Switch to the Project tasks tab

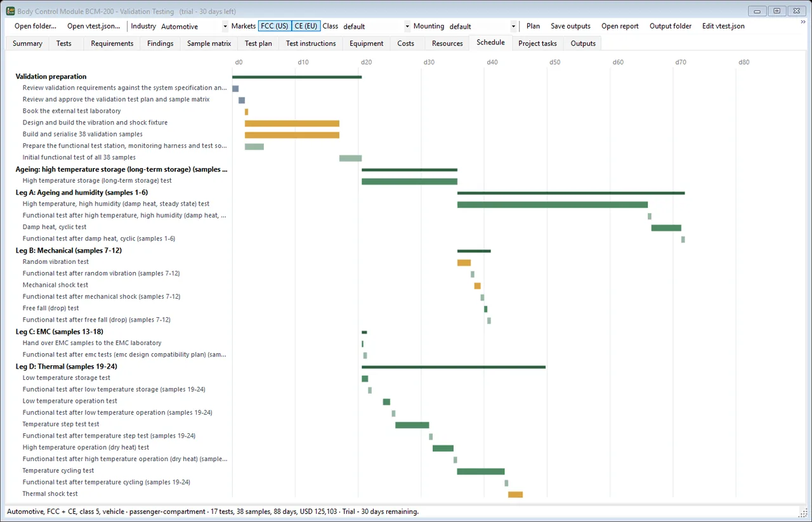click(x=537, y=44)
